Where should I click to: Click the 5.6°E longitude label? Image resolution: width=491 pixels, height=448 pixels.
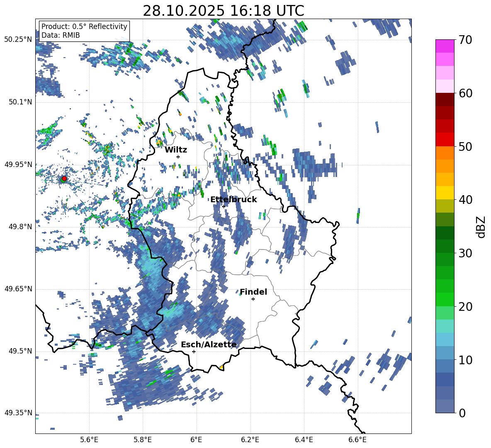89,440
